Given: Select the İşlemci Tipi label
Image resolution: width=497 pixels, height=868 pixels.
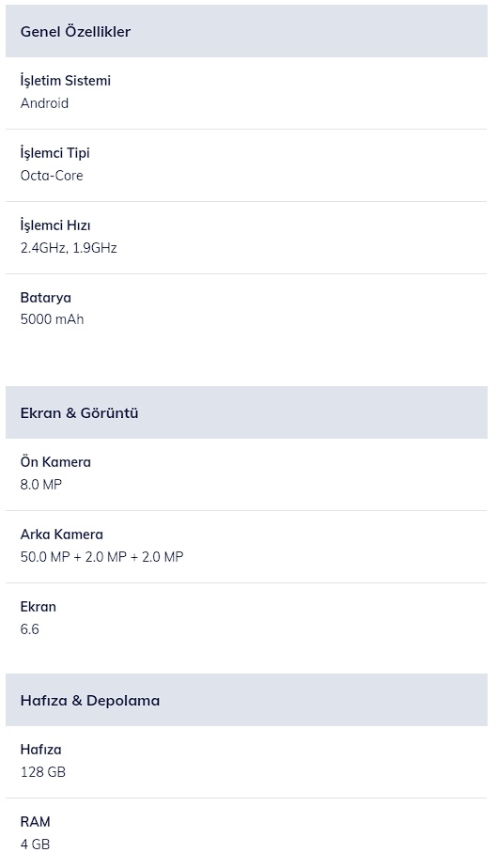Looking at the screenshot, I should point(54,153).
